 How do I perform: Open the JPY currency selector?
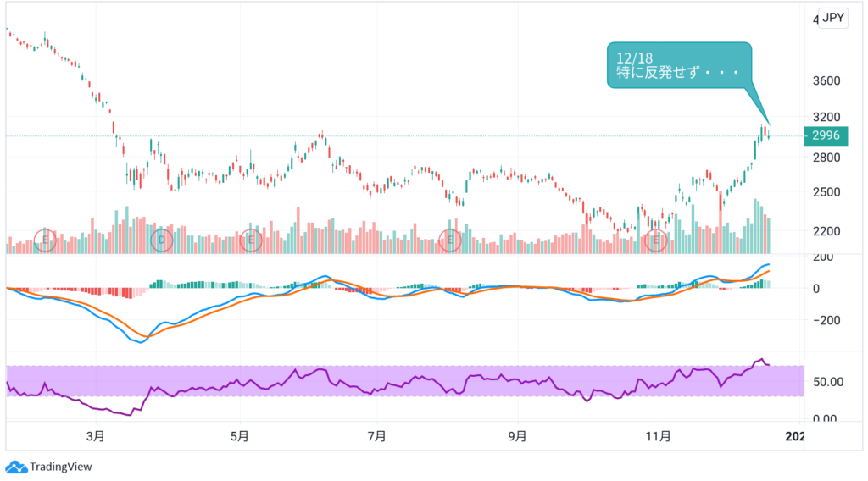834,19
